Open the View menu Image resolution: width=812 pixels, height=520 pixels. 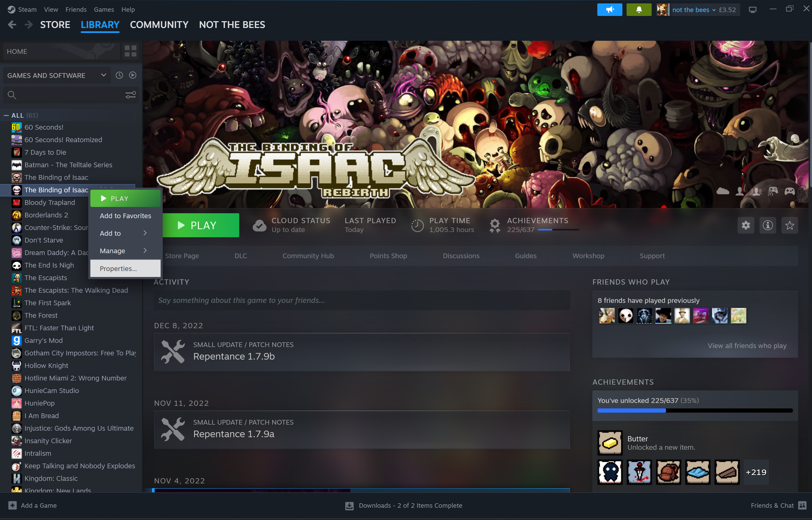[51, 9]
